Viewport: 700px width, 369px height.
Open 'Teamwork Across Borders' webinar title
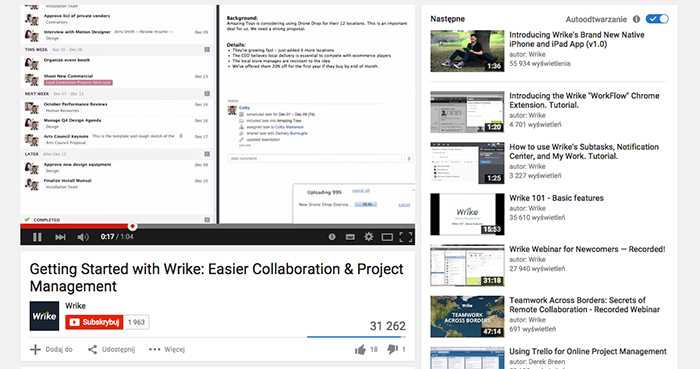point(584,305)
